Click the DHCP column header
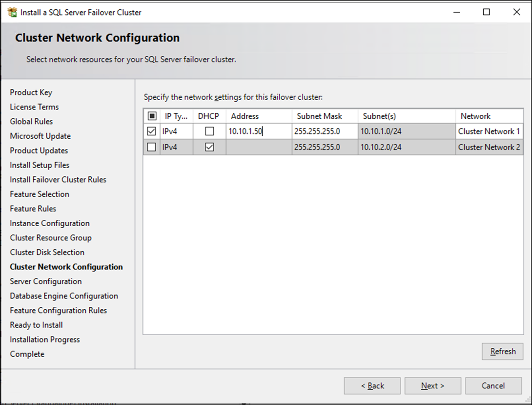The image size is (532, 405). [x=209, y=116]
